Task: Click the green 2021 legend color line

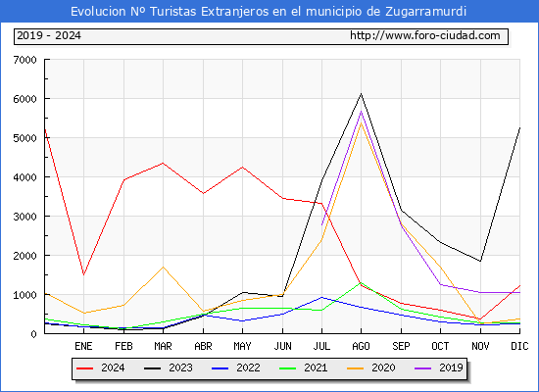Action: (x=288, y=368)
